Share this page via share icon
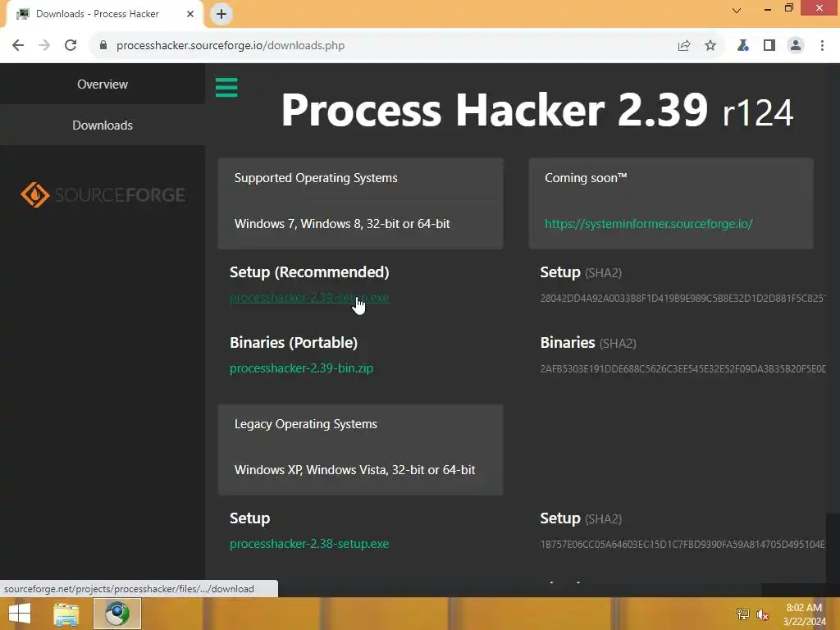Viewport: 840px width, 630px height. pos(684,46)
